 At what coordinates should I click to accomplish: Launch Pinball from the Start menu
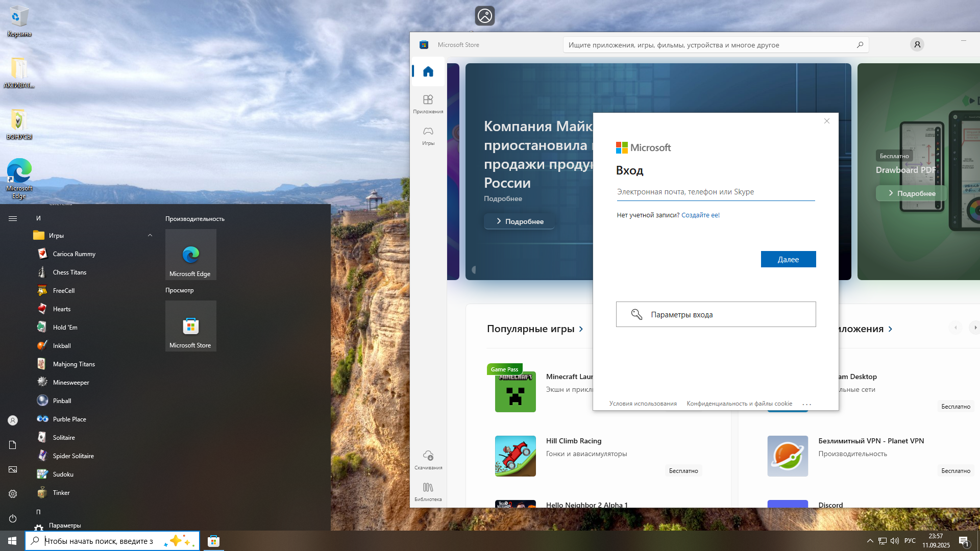pyautogui.click(x=92, y=401)
